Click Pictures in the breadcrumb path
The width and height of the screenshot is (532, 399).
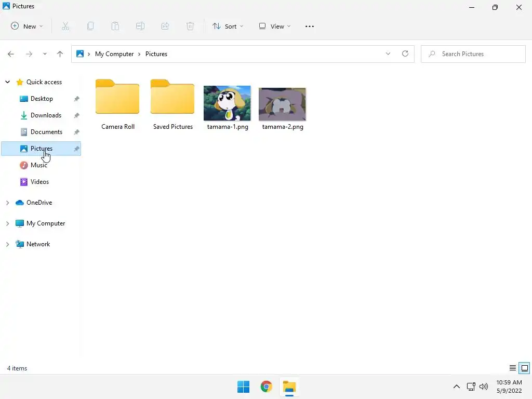coord(156,54)
